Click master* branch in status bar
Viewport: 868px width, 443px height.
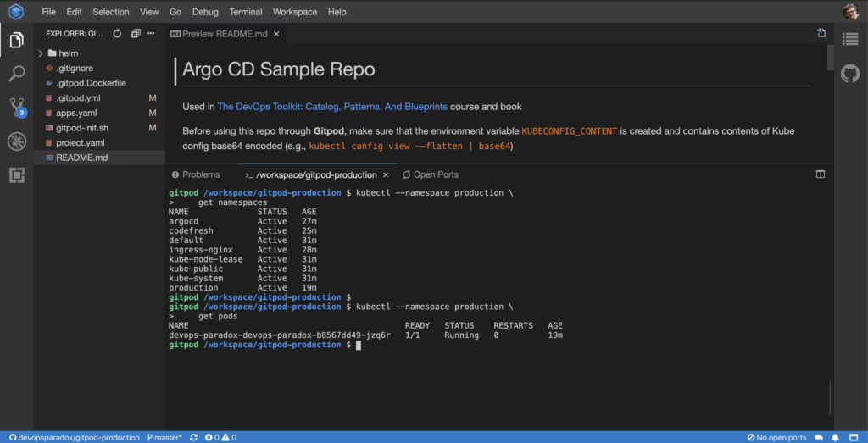(x=164, y=437)
